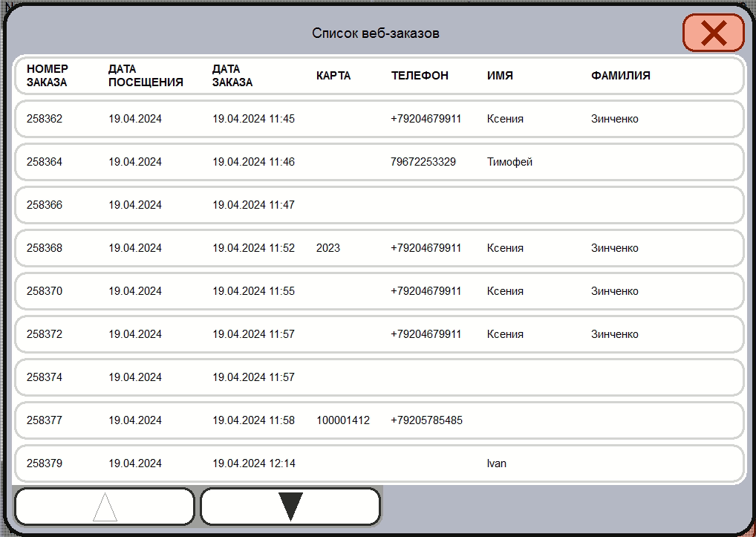
Task: Click the ТЕЛЕФОН column header
Action: click(420, 76)
